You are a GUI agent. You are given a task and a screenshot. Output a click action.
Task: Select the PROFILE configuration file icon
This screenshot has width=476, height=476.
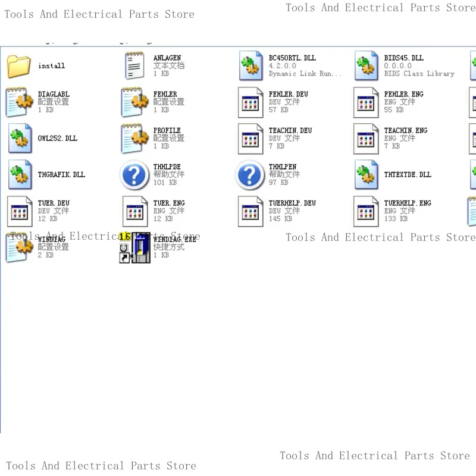coord(135,139)
